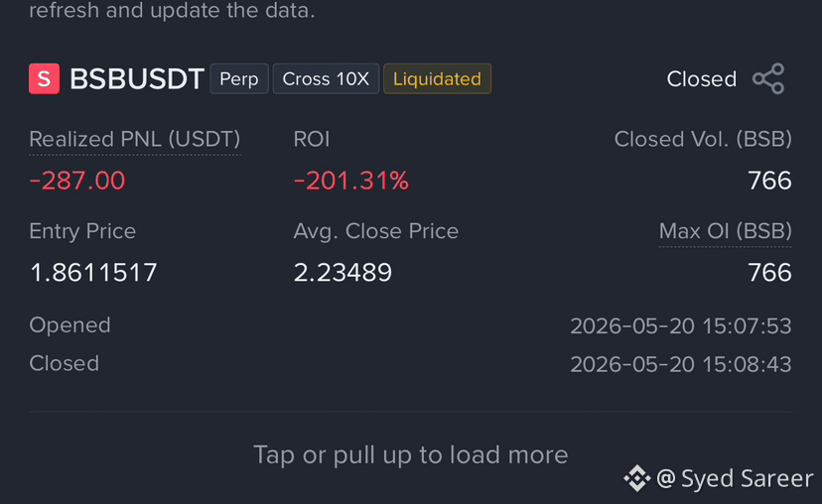
Task: Open Max OI (BSB) explanation
Action: [725, 231]
